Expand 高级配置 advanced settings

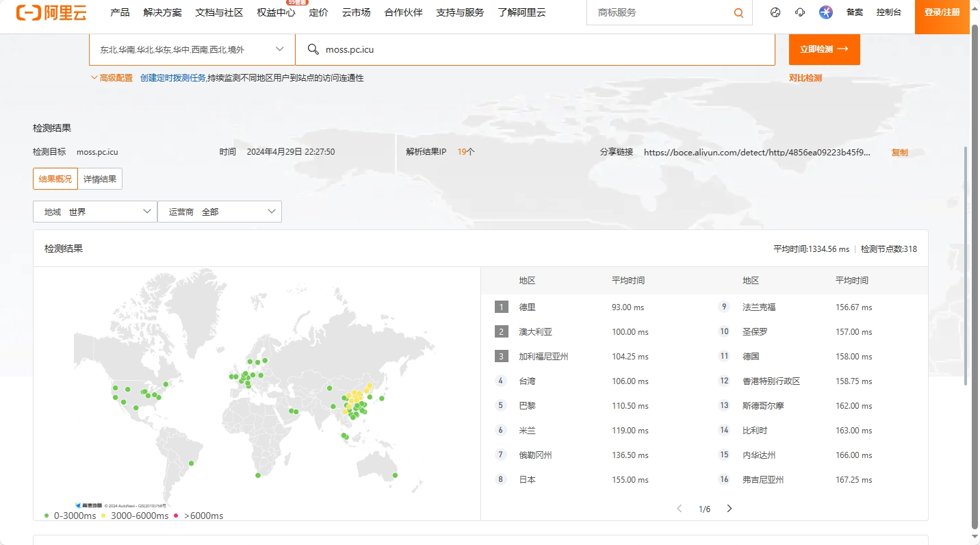pos(112,78)
